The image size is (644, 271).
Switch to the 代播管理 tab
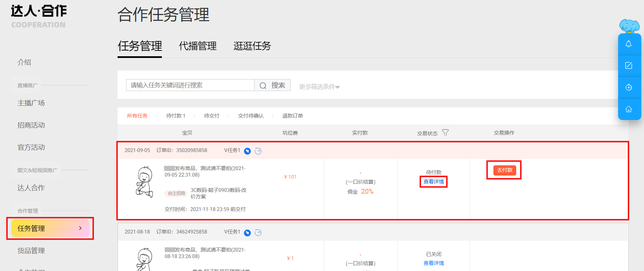point(198,46)
